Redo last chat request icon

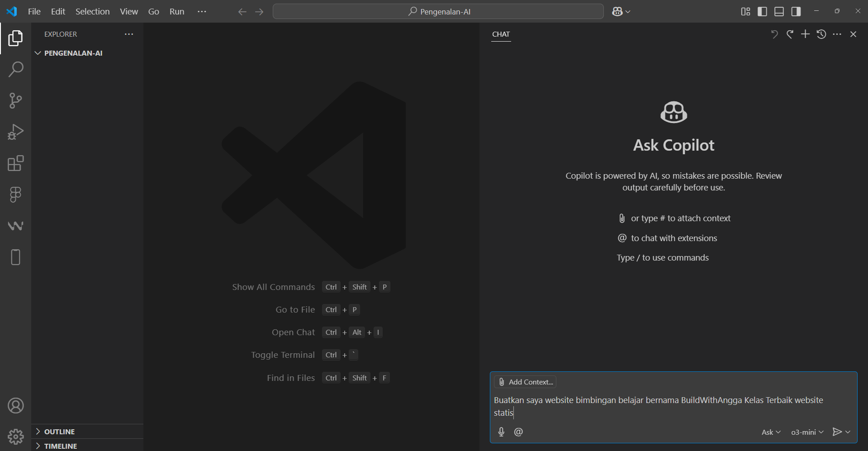790,34
